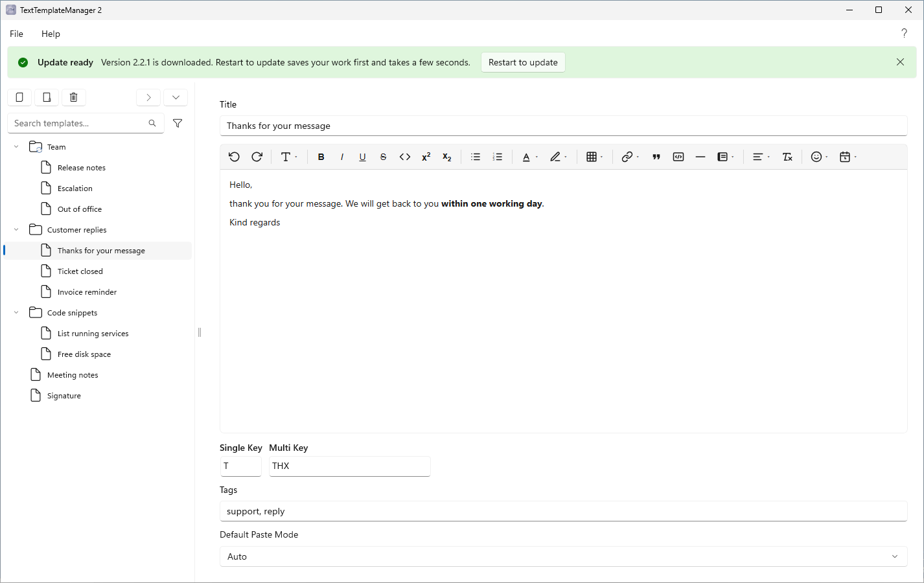924x583 pixels.
Task: Open the template filter options
Action: pos(178,123)
